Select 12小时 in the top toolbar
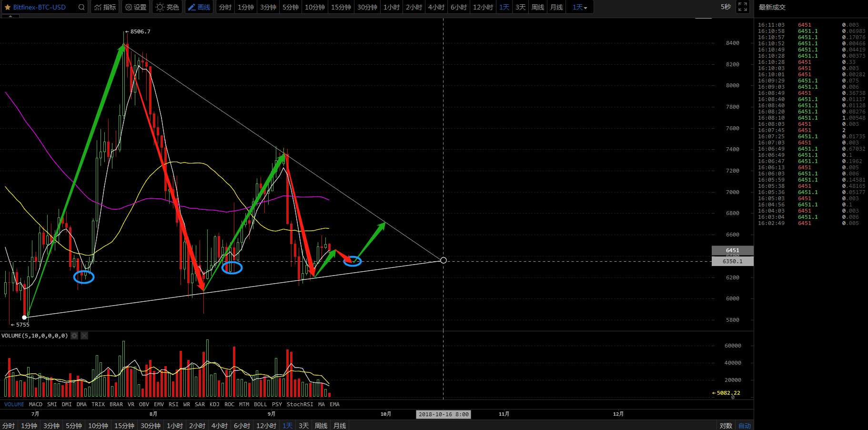The height and width of the screenshot is (430, 868). 483,7
